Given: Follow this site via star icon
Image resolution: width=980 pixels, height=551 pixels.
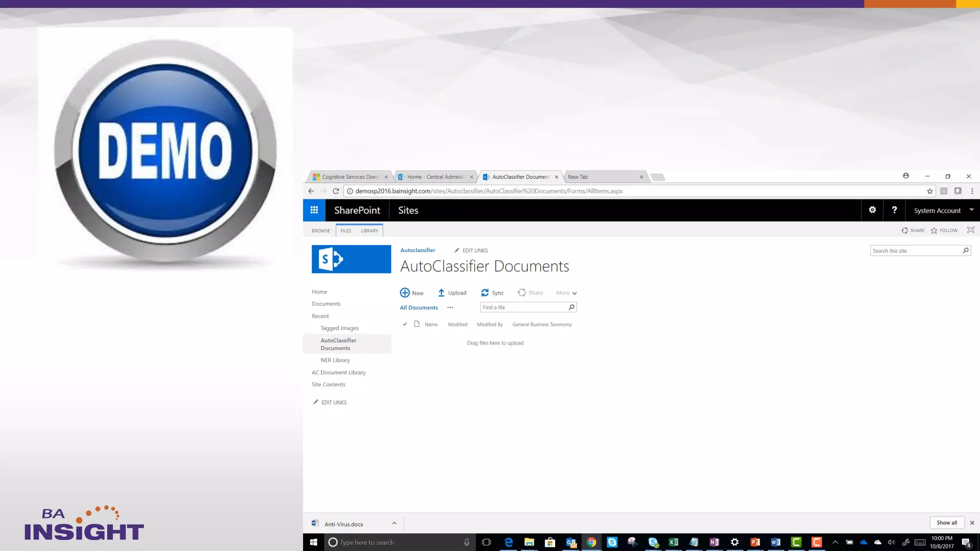Looking at the screenshot, I should point(934,231).
